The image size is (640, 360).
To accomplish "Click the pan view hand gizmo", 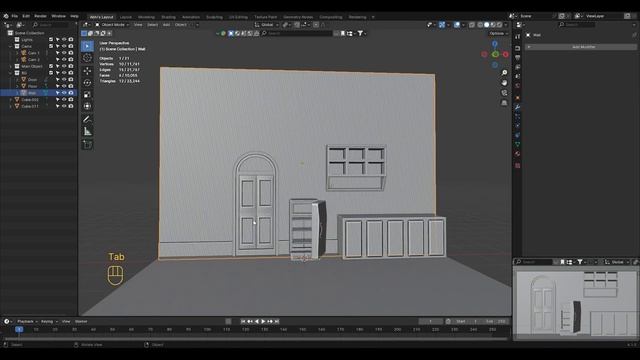I will pyautogui.click(x=504, y=83).
